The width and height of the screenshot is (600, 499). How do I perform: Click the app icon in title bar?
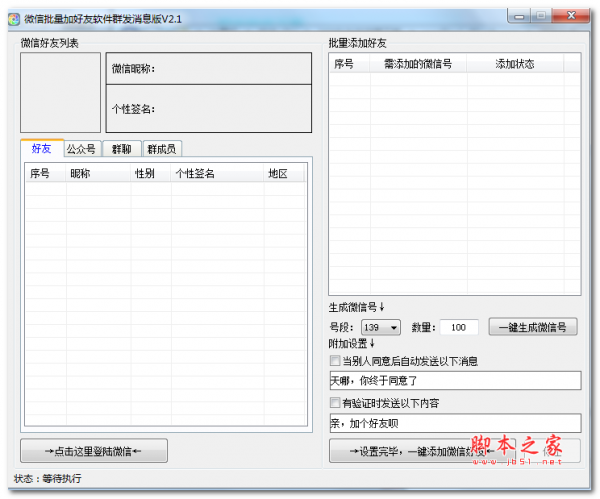(14, 19)
